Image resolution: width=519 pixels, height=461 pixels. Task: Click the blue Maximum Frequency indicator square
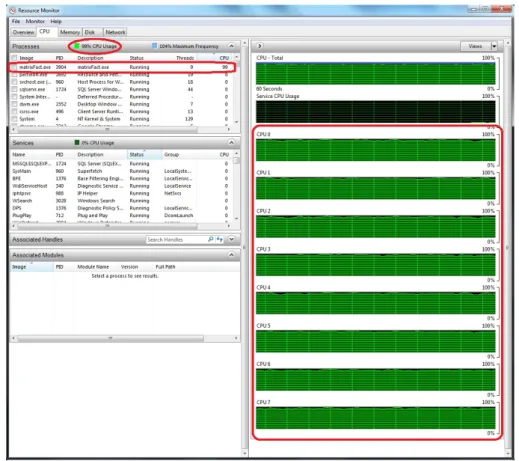click(154, 46)
